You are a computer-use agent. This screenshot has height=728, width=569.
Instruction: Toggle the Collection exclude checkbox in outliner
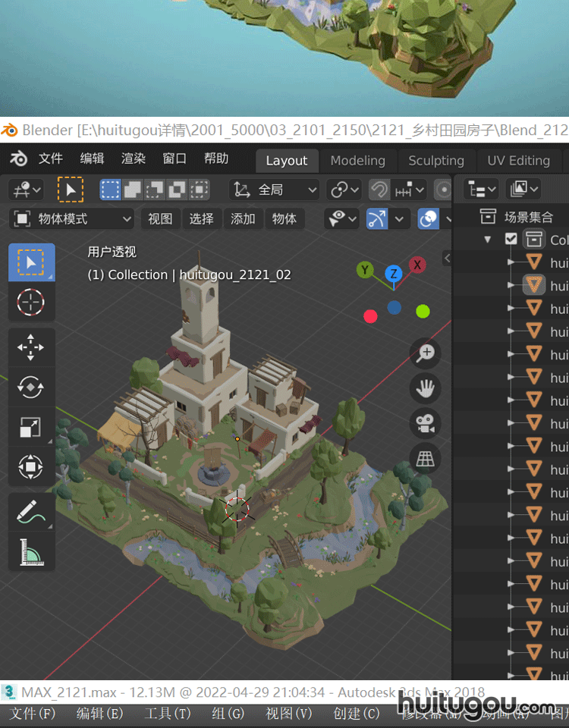[511, 239]
